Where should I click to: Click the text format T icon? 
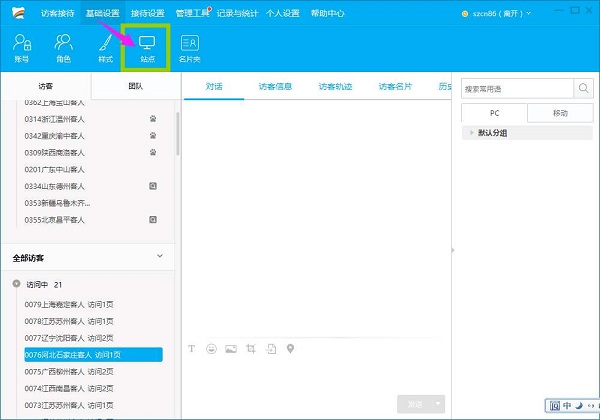point(191,348)
